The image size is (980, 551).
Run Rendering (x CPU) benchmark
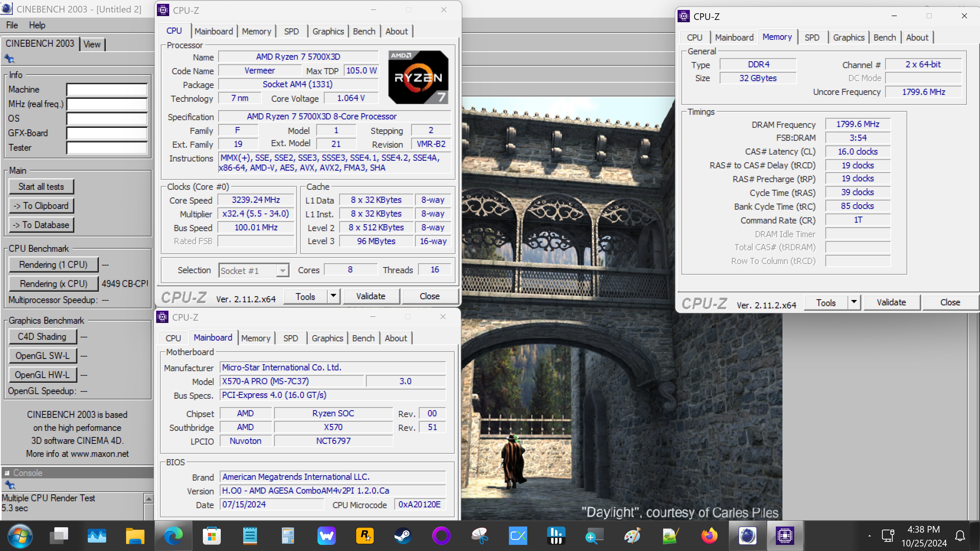(53, 284)
